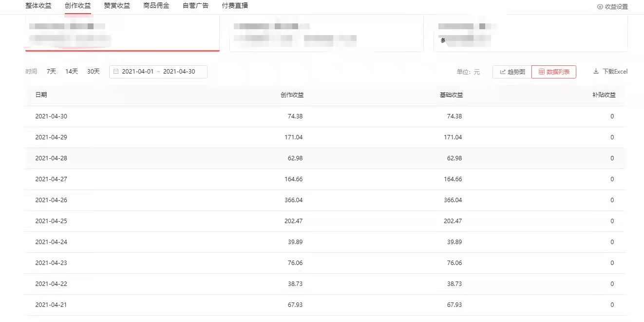Open start date 2021-04-01 picker
Viewport: 644px width, 322px height.
pyautogui.click(x=137, y=72)
